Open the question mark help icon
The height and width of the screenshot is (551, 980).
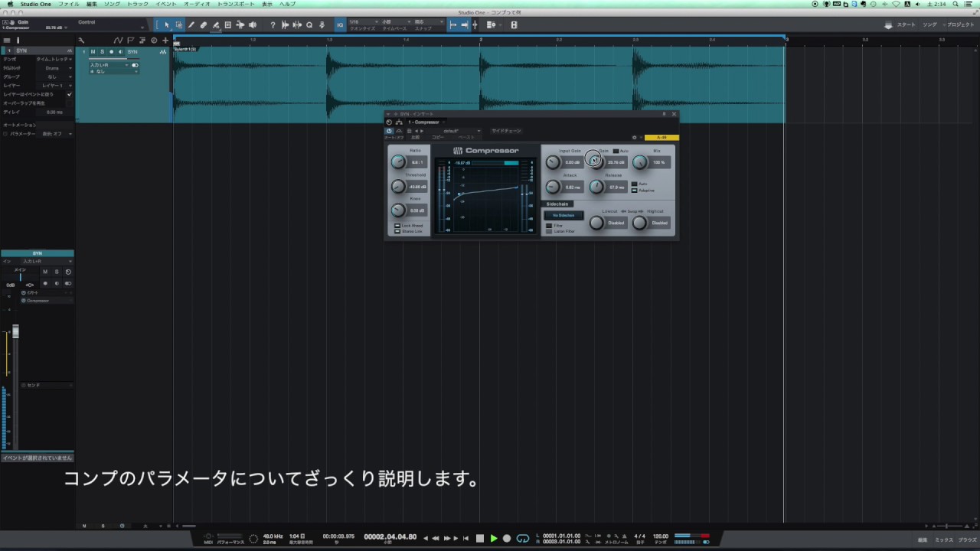point(273,25)
